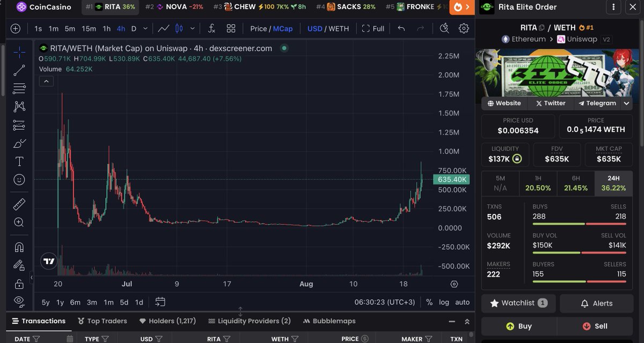Open the token Telegram link
This screenshot has height=343, width=644.
point(597,103)
